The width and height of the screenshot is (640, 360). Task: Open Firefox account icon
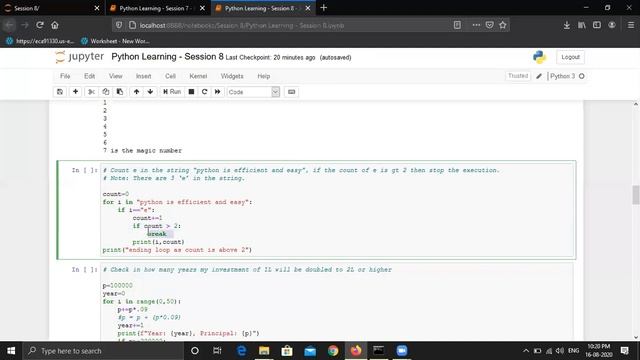point(612,25)
